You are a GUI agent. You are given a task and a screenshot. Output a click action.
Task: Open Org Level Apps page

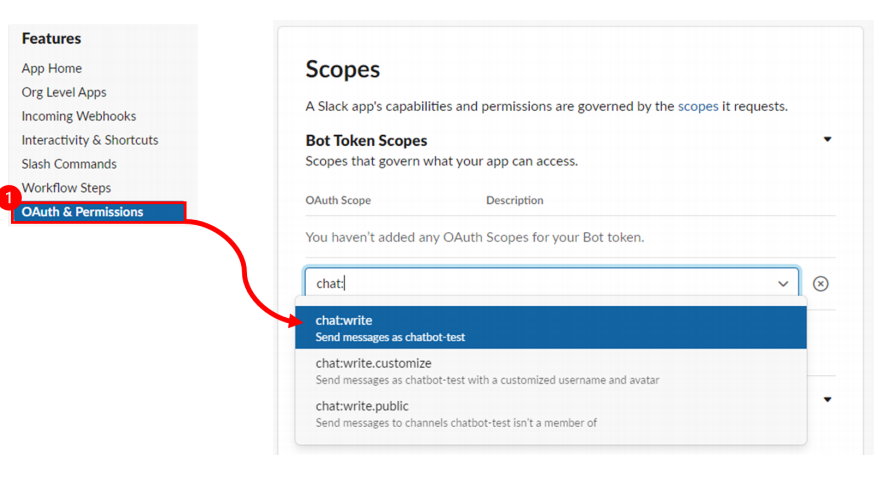pos(64,92)
